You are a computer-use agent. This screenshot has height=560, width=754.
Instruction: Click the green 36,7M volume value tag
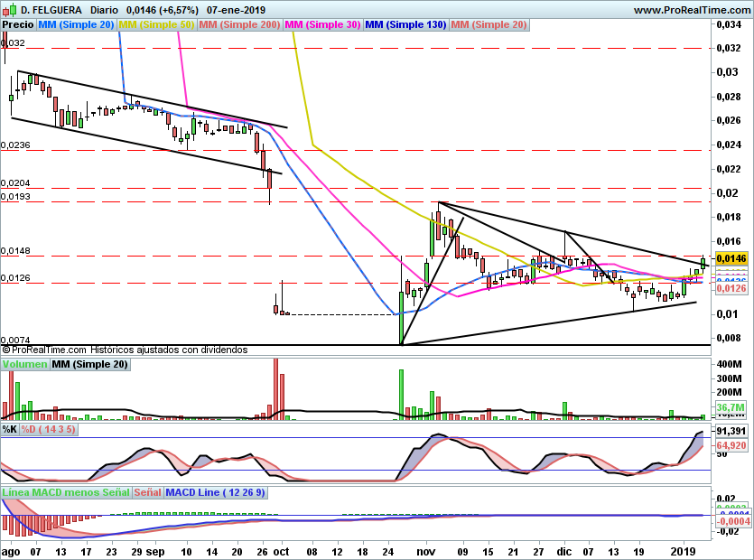point(731,407)
